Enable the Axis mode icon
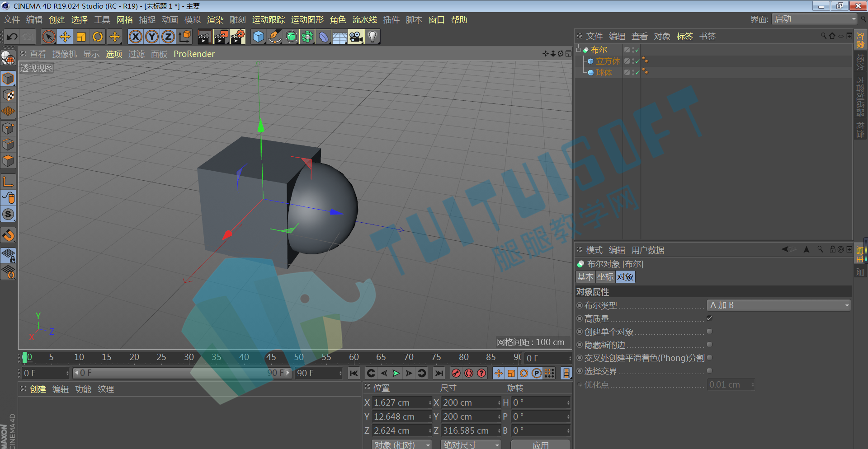Viewport: 868px width, 449px height. pos(8,182)
